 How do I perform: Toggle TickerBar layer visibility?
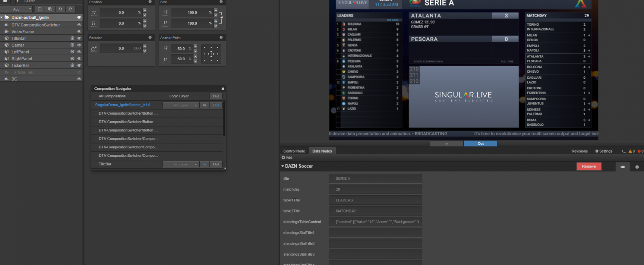click(x=79, y=65)
